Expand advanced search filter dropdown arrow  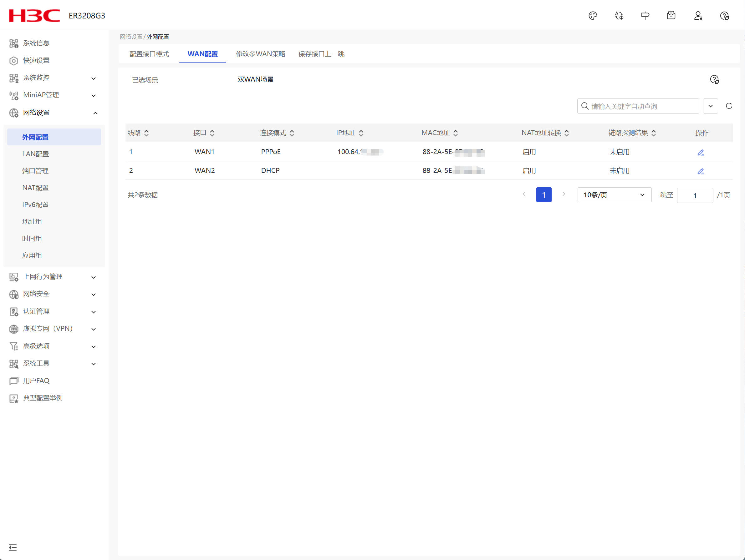[710, 106]
